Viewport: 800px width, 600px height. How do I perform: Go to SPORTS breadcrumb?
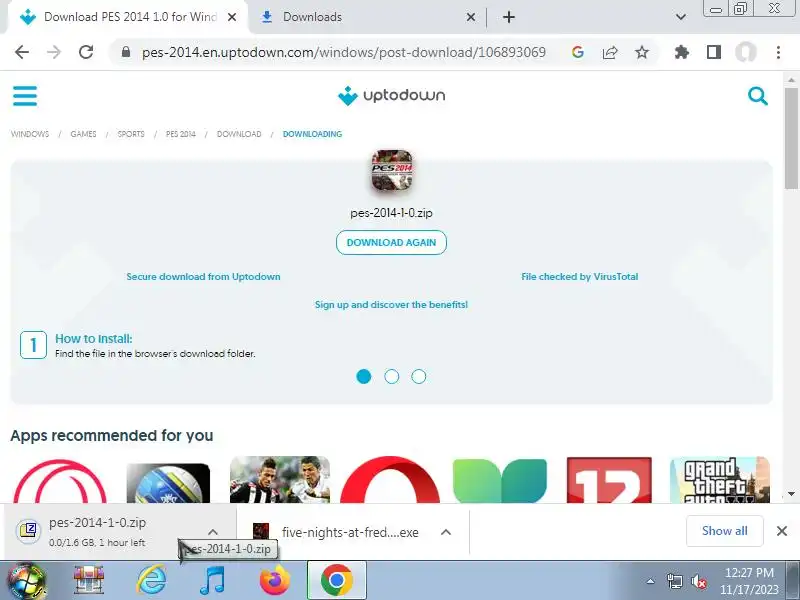tap(131, 134)
